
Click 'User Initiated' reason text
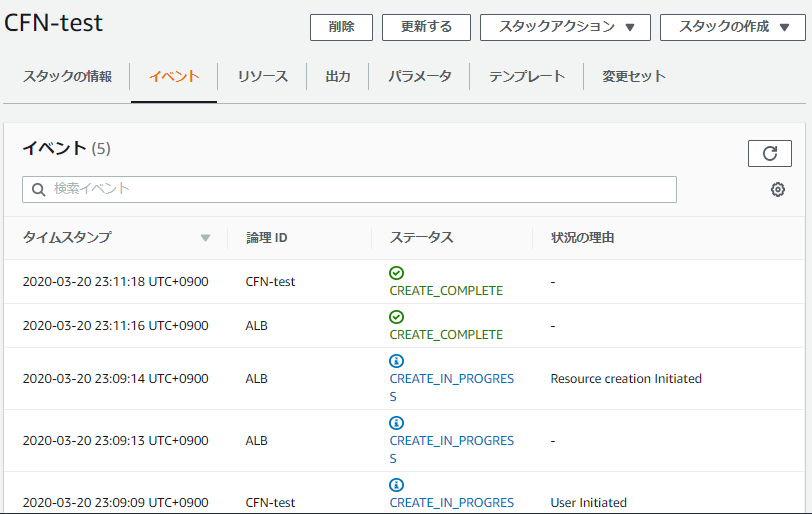pyautogui.click(x=588, y=503)
